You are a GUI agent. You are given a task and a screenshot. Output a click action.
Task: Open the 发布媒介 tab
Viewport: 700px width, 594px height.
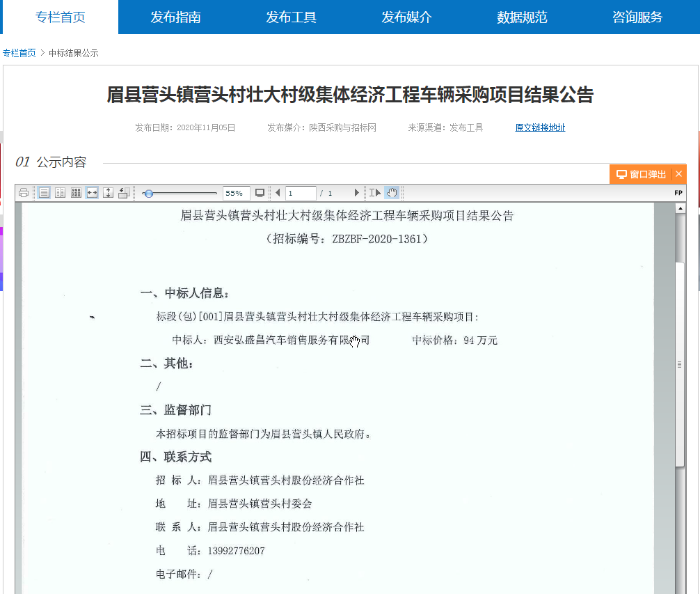pos(406,17)
